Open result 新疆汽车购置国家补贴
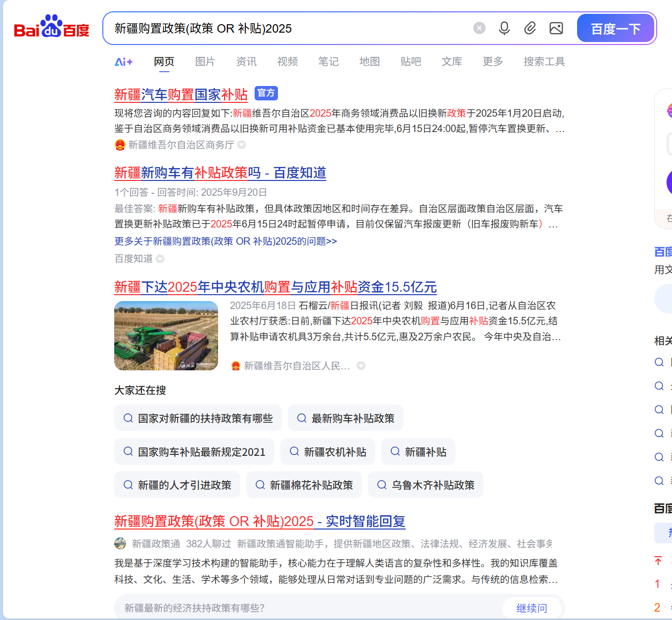This screenshot has width=672, height=620. click(181, 94)
